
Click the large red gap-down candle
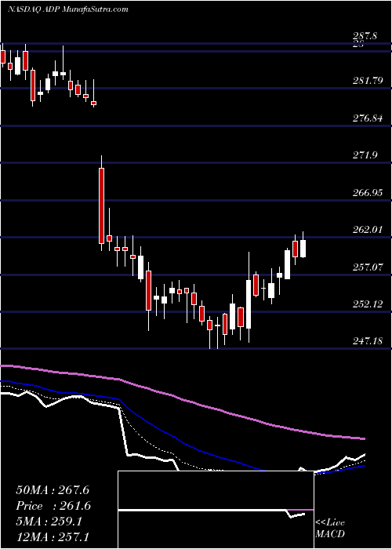click(101, 205)
